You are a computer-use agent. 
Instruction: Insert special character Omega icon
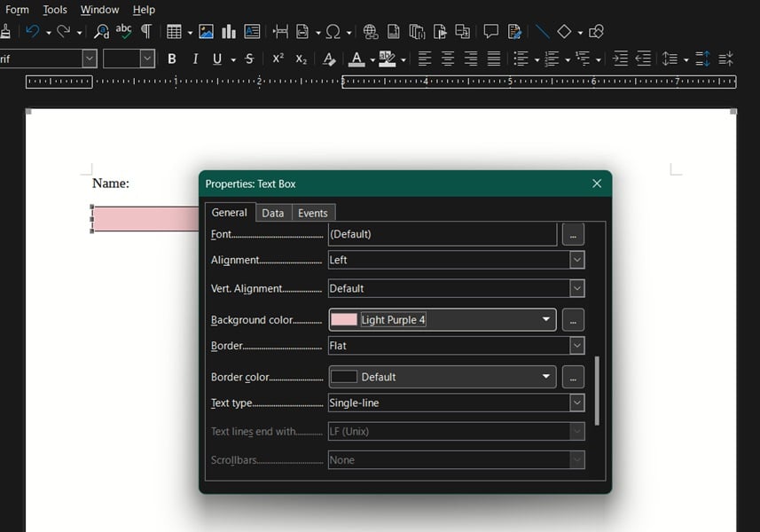pyautogui.click(x=333, y=32)
